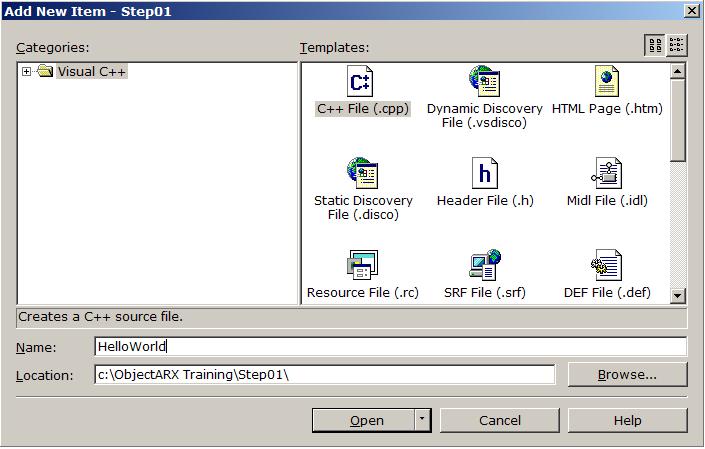Screen dimensions: 705x449
Task: Click the 'C++ File (.cpp)' label text
Action: 363,109
